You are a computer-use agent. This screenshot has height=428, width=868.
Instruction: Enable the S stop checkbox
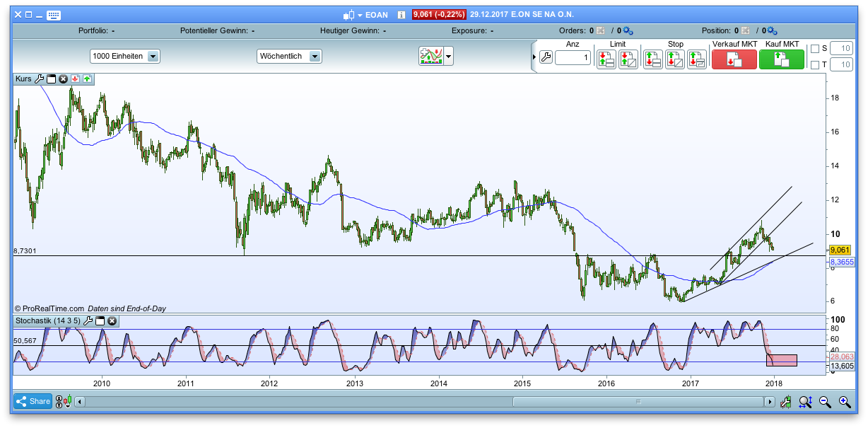point(815,49)
